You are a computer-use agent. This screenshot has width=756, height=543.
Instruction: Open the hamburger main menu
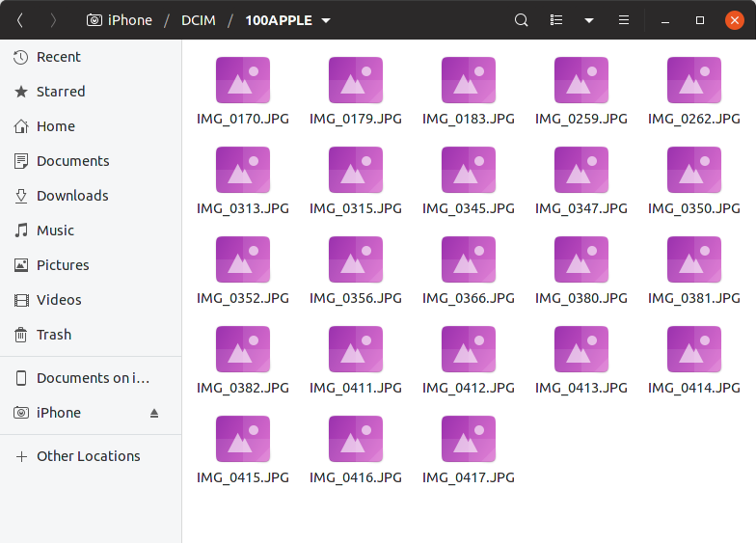624,20
